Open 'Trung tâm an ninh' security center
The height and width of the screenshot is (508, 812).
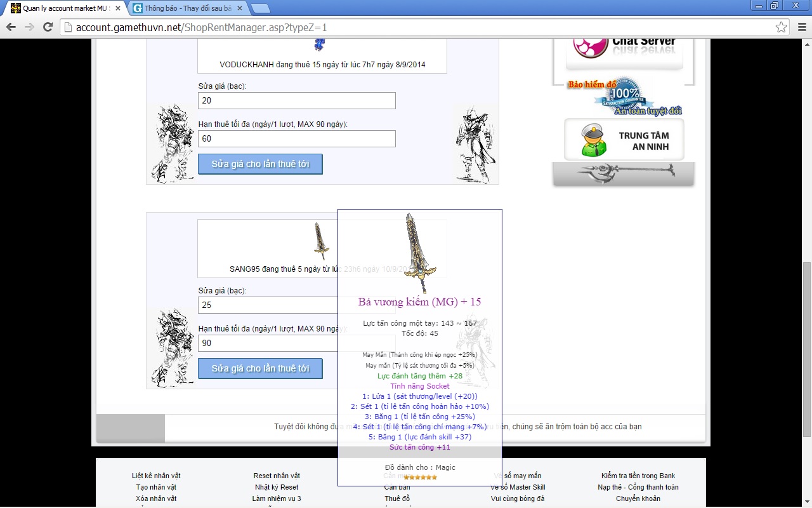(625, 140)
